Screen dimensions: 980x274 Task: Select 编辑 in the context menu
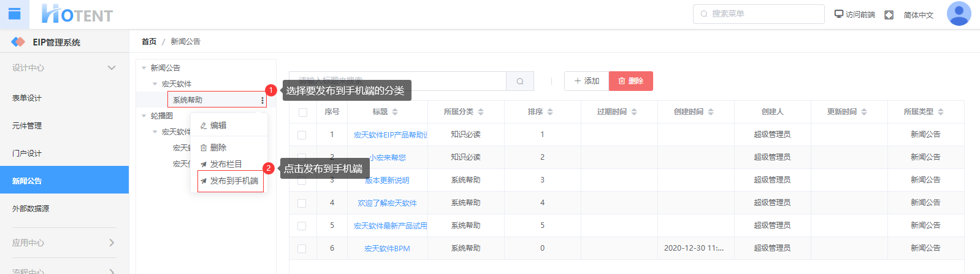pos(218,125)
